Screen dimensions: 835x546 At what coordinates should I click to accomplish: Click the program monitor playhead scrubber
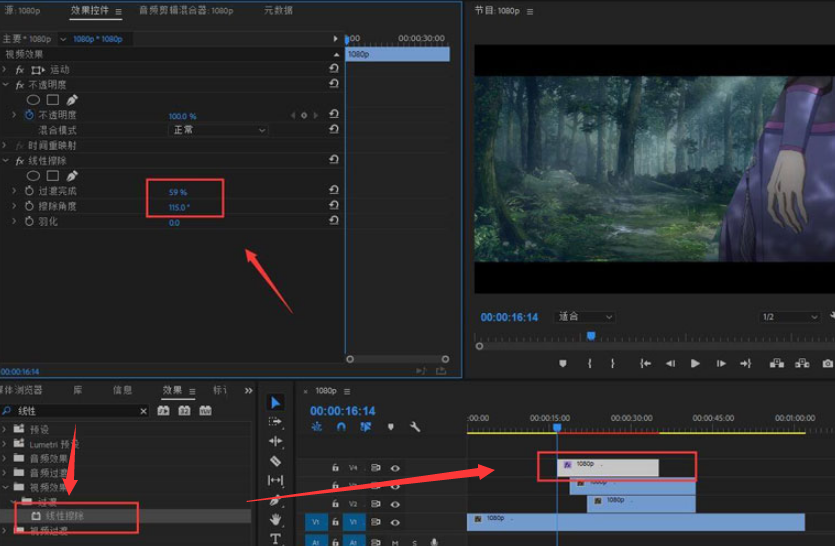pos(591,337)
